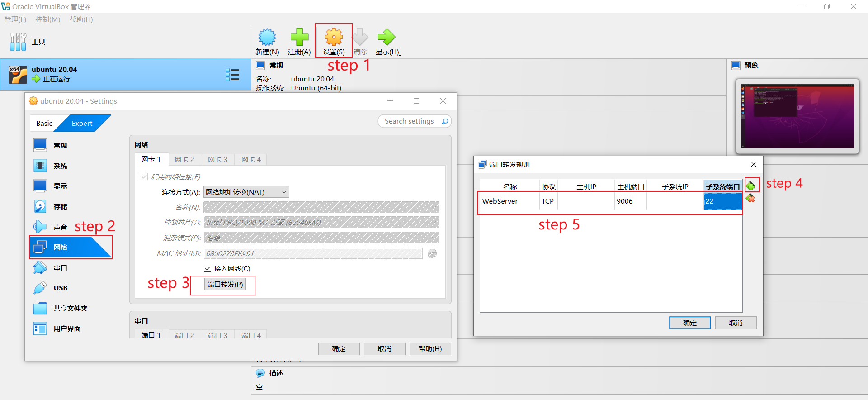Open the VM list menu icon for ubuntu 20.04
The image size is (868, 400).
click(232, 75)
